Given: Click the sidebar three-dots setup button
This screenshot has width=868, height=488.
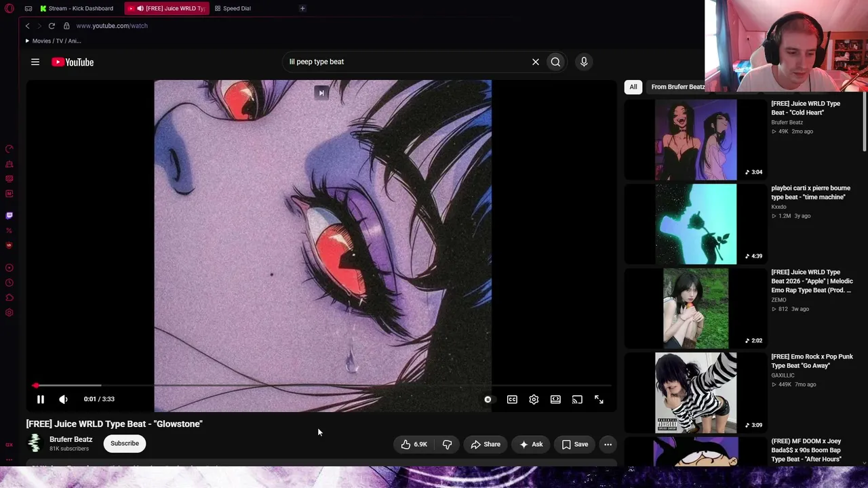Looking at the screenshot, I should [x=9, y=460].
